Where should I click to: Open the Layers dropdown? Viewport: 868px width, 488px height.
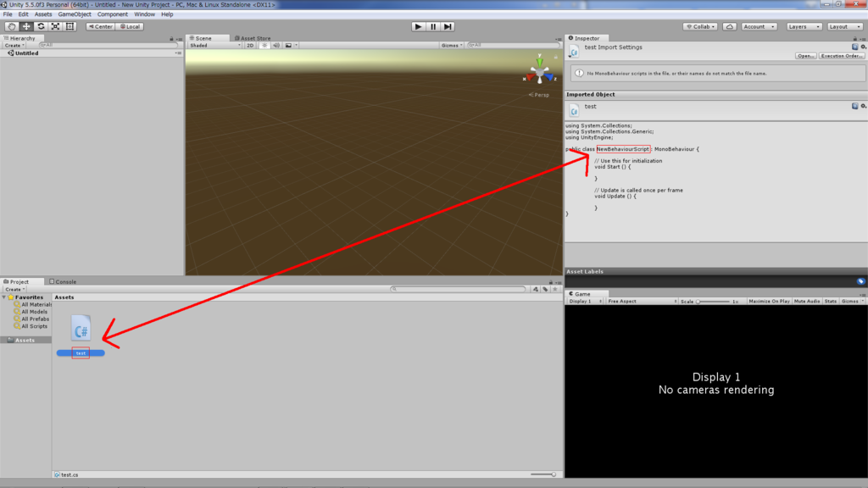click(x=804, y=26)
